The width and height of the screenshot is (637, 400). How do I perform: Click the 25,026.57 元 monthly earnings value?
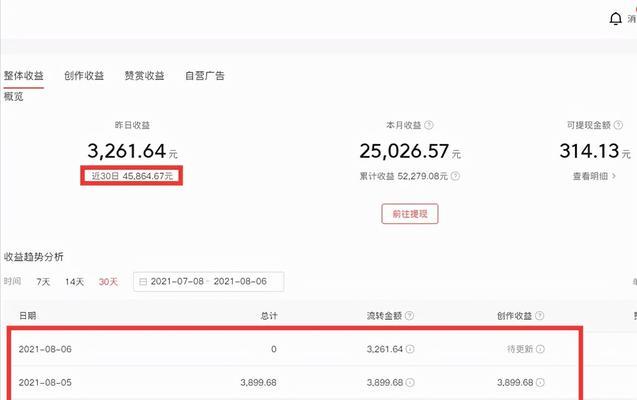[410, 151]
